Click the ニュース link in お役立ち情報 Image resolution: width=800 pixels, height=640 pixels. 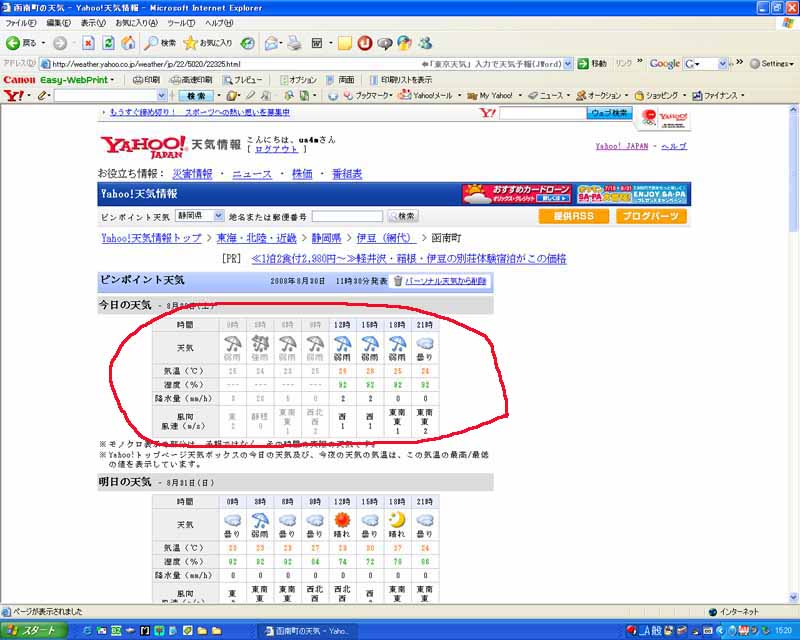[252, 174]
